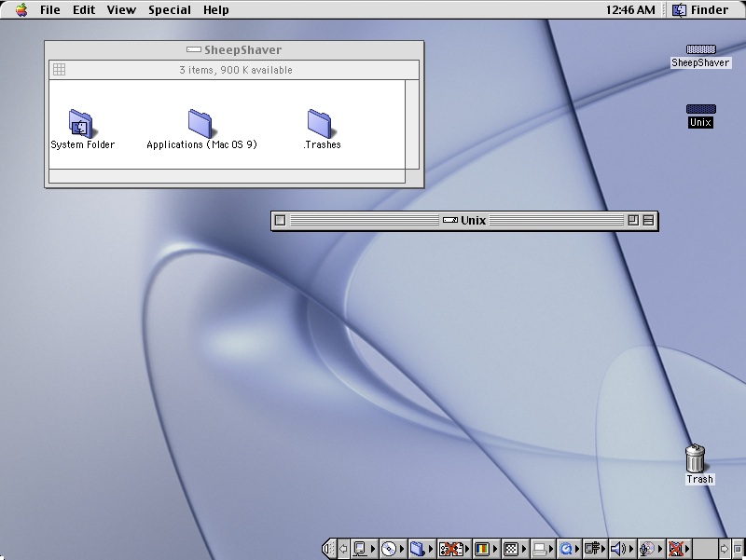Toggle the Unix window zoom box

coord(633,221)
